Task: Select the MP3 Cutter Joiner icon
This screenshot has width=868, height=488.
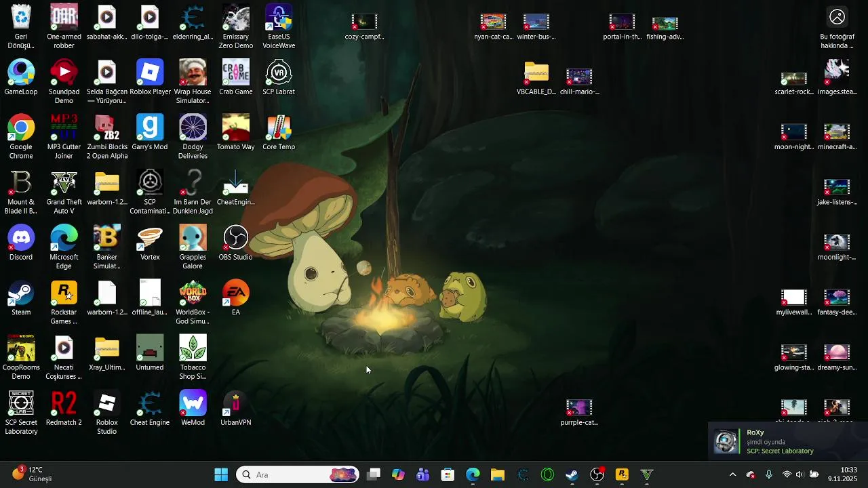Action: 64,136
